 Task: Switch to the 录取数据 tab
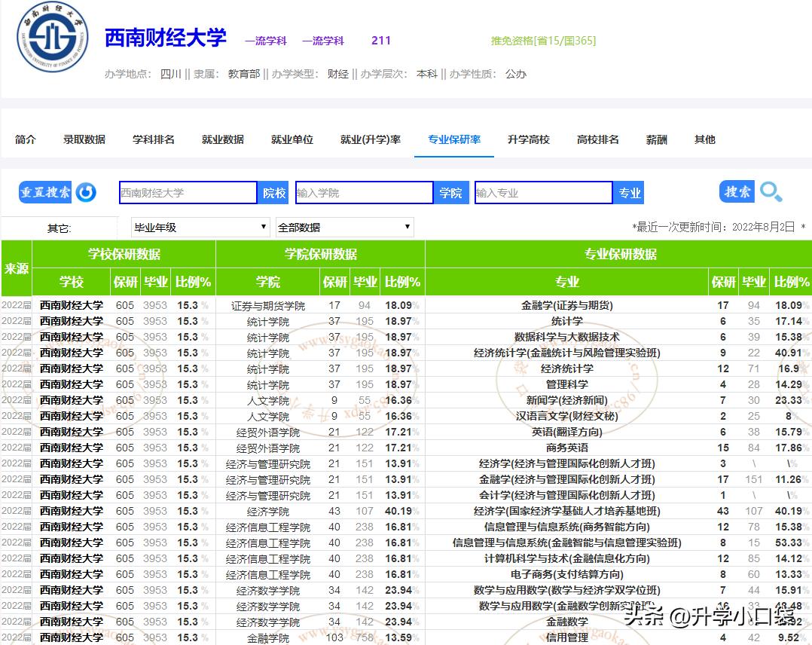[84, 139]
